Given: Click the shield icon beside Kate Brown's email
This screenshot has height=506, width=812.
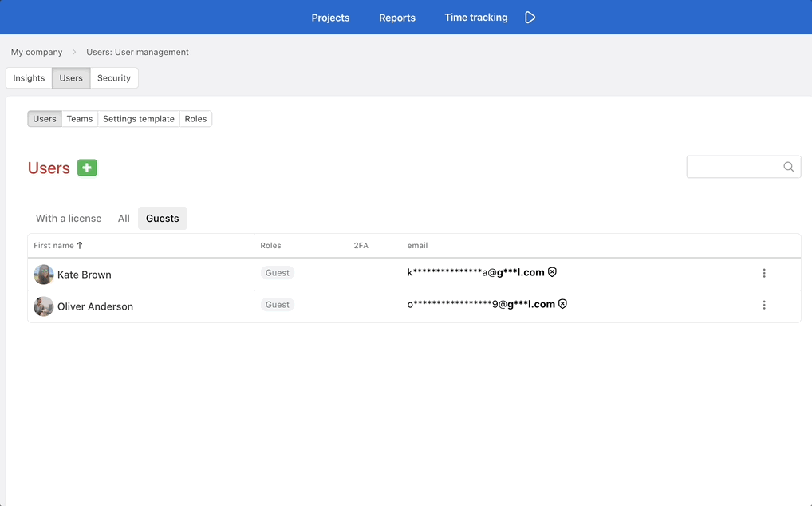Looking at the screenshot, I should tap(552, 272).
